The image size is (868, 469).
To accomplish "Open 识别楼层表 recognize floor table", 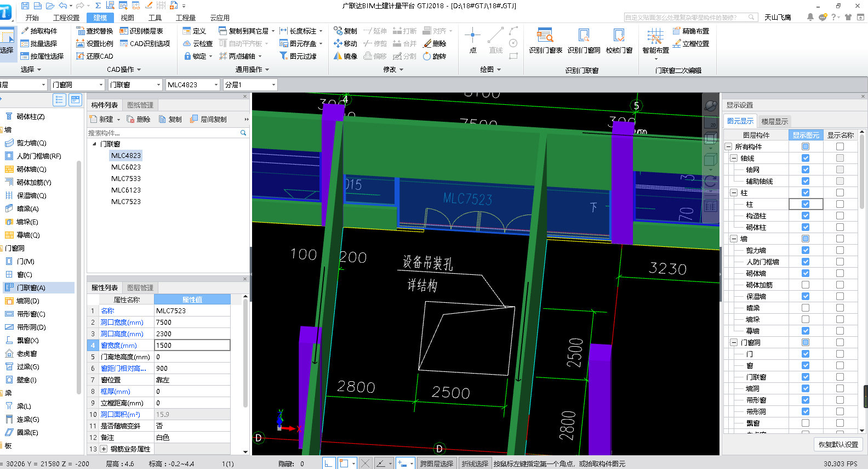I will pos(141,31).
